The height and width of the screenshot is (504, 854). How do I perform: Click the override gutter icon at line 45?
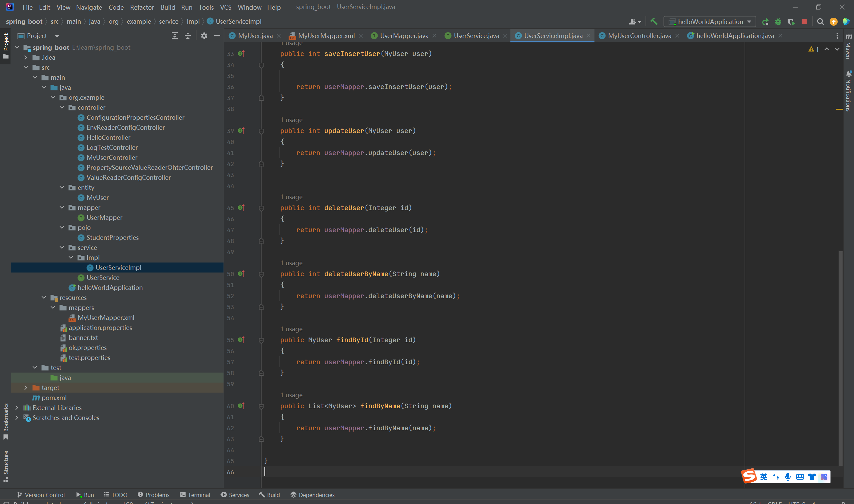point(241,207)
